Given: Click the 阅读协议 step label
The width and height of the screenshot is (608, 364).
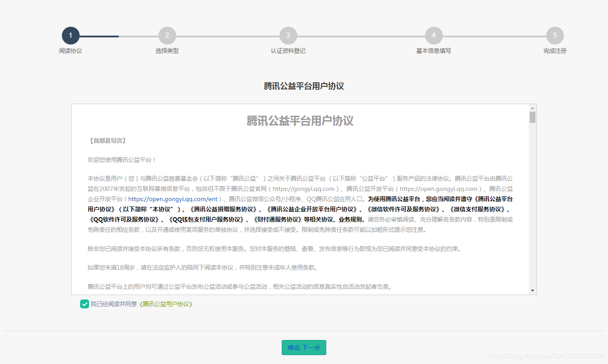Looking at the screenshot, I should coord(70,51).
